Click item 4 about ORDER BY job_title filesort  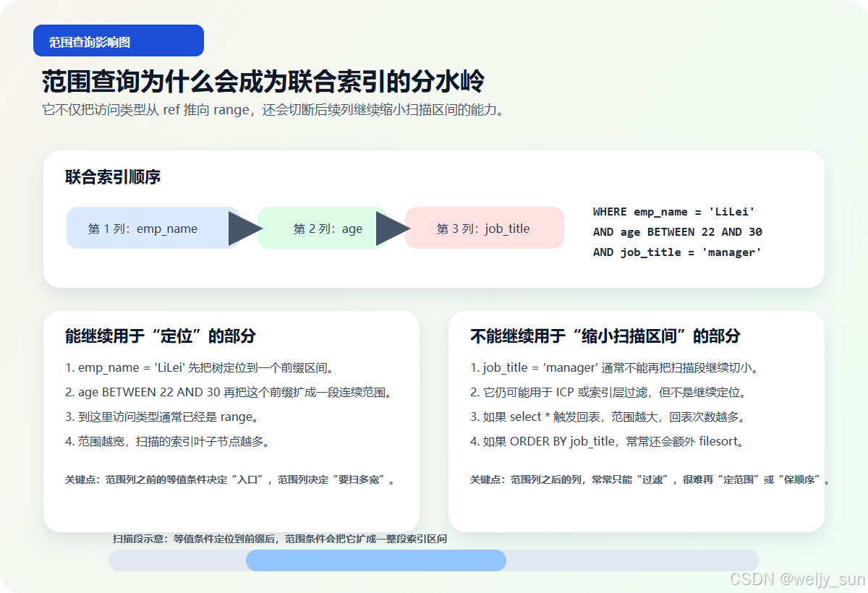pos(607,441)
